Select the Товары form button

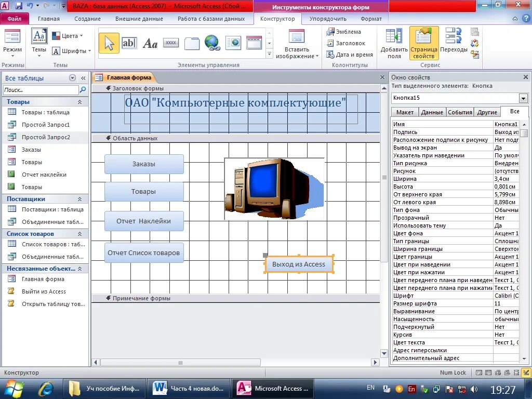[144, 192]
